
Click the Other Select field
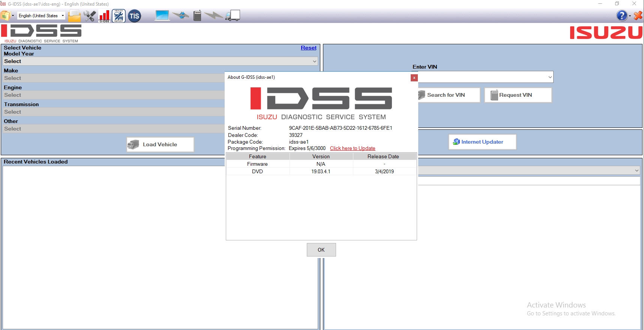pos(113,129)
